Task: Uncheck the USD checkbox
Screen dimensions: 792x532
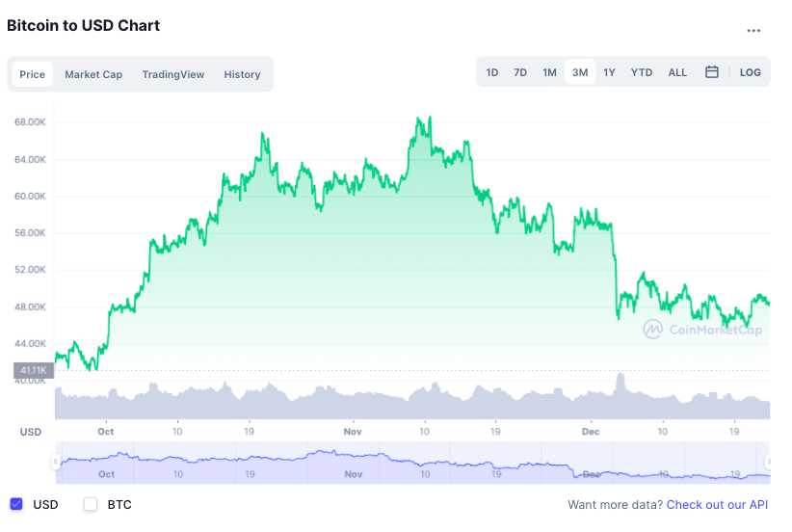Action: point(16,504)
